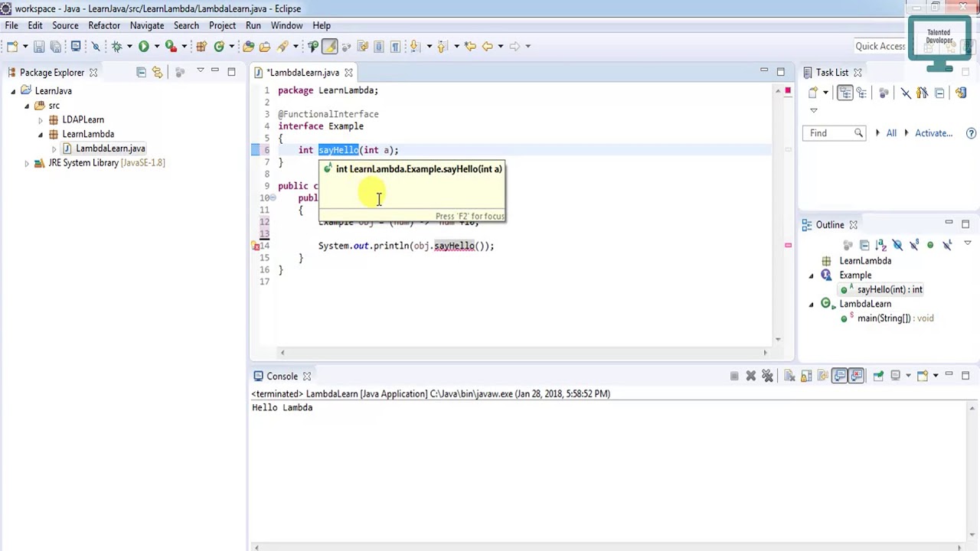Collapse the Example interface in Outline
Screen dimensions: 980x551
click(812, 275)
